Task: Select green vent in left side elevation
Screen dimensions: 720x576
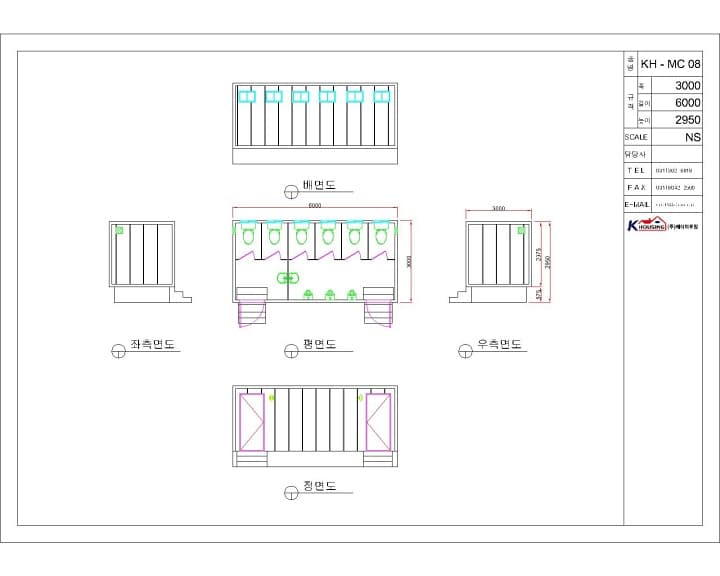Action: pyautogui.click(x=119, y=230)
